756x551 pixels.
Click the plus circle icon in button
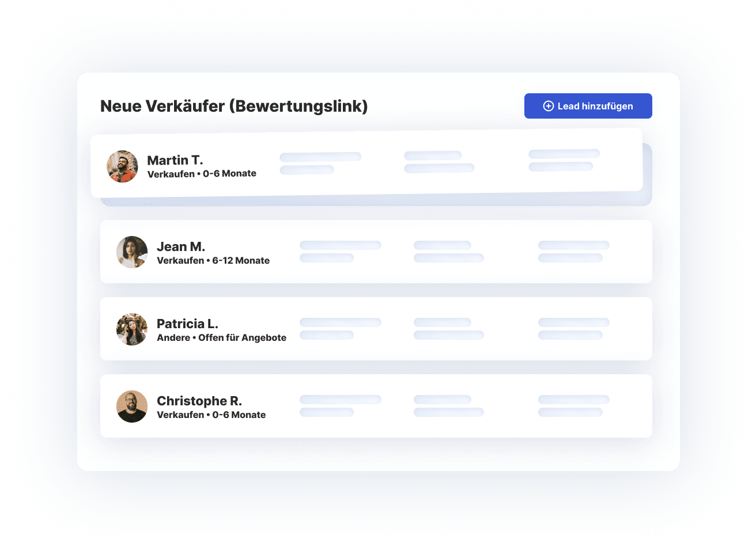tap(549, 106)
